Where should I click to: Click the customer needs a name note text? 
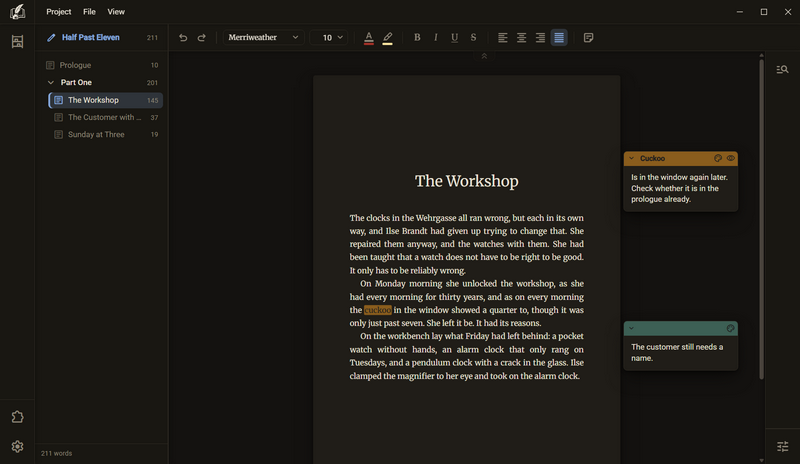(677, 352)
